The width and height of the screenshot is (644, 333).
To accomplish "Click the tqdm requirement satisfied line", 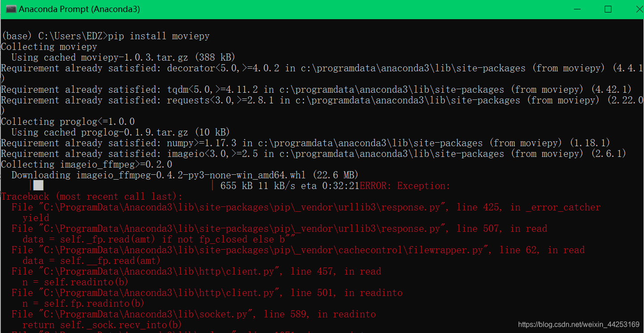I will click(x=316, y=90).
